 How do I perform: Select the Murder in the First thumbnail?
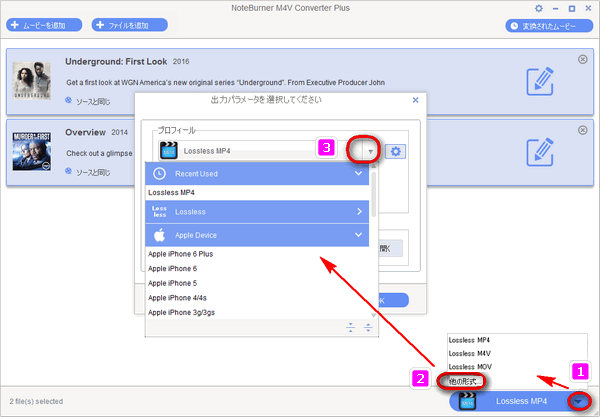[32, 151]
